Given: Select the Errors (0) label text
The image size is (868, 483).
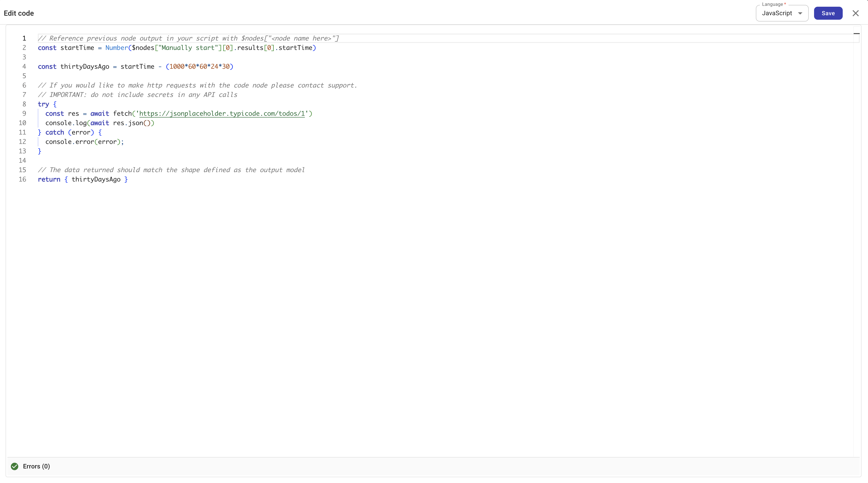Looking at the screenshot, I should click(36, 466).
